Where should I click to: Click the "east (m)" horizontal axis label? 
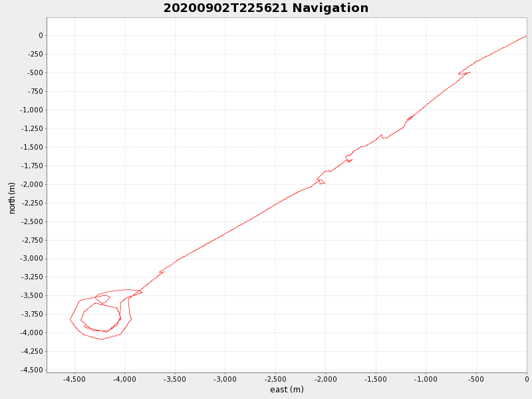(287, 390)
